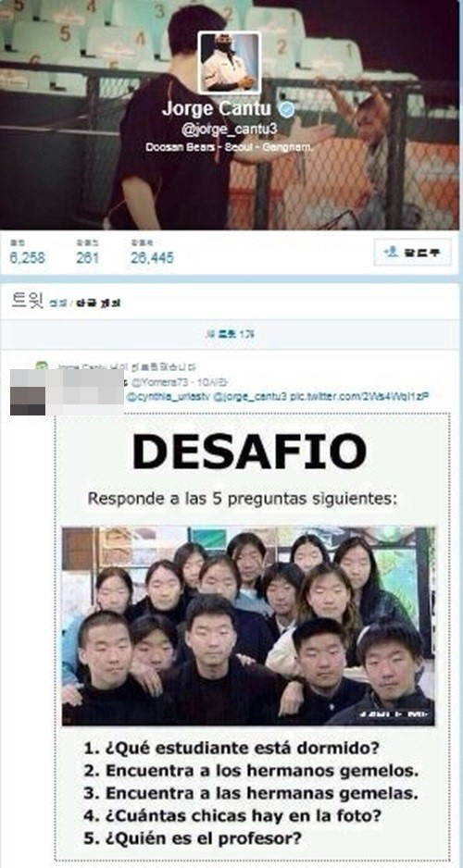The image size is (463, 868).
Task: Open the @jorge_cantu3 mention in the tweet
Action: click(x=250, y=396)
